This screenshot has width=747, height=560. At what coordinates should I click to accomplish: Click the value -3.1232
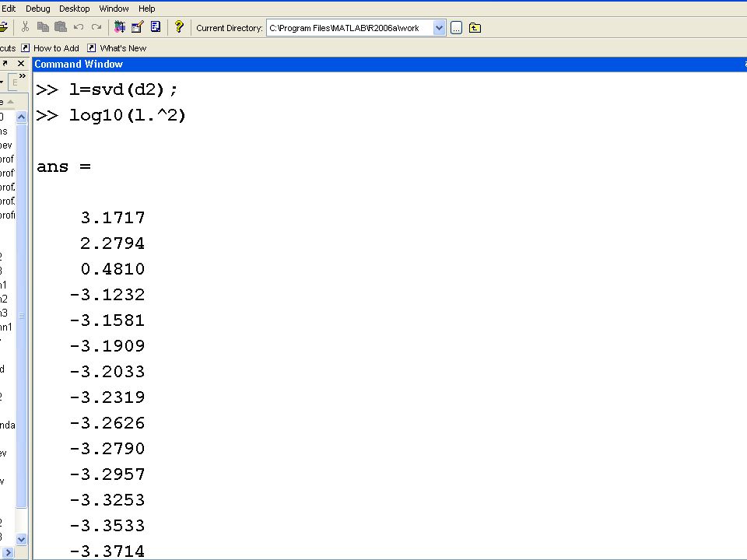107,295
